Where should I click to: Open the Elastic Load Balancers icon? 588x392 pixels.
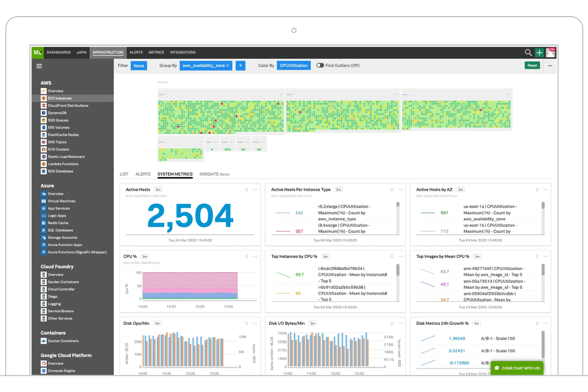[x=44, y=156]
